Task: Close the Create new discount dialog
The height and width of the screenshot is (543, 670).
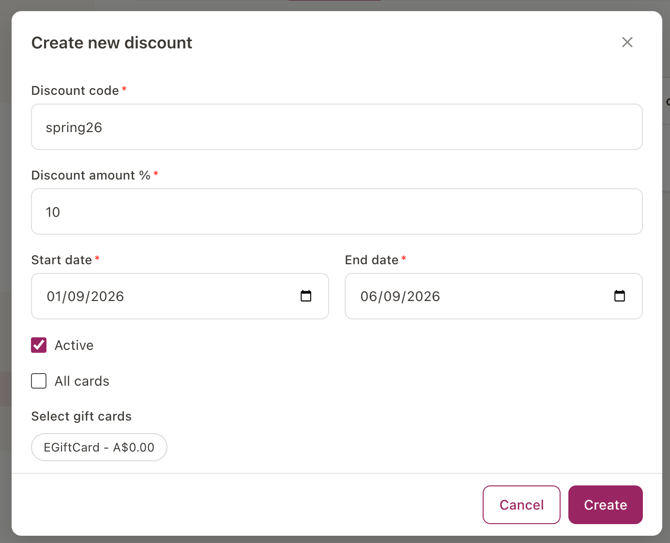Action: click(627, 42)
